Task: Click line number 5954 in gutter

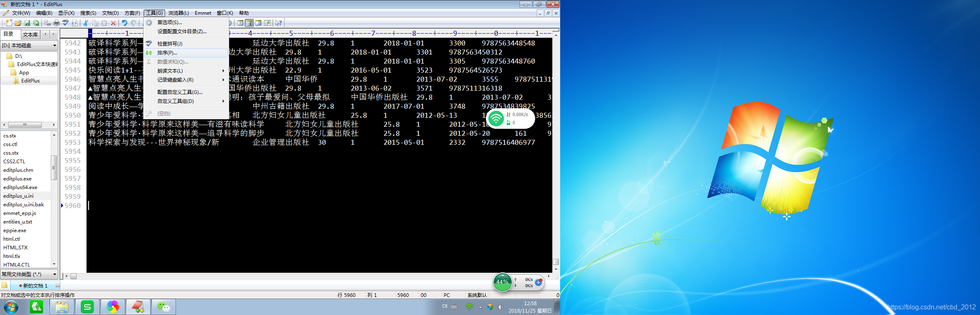Action: 73,151
